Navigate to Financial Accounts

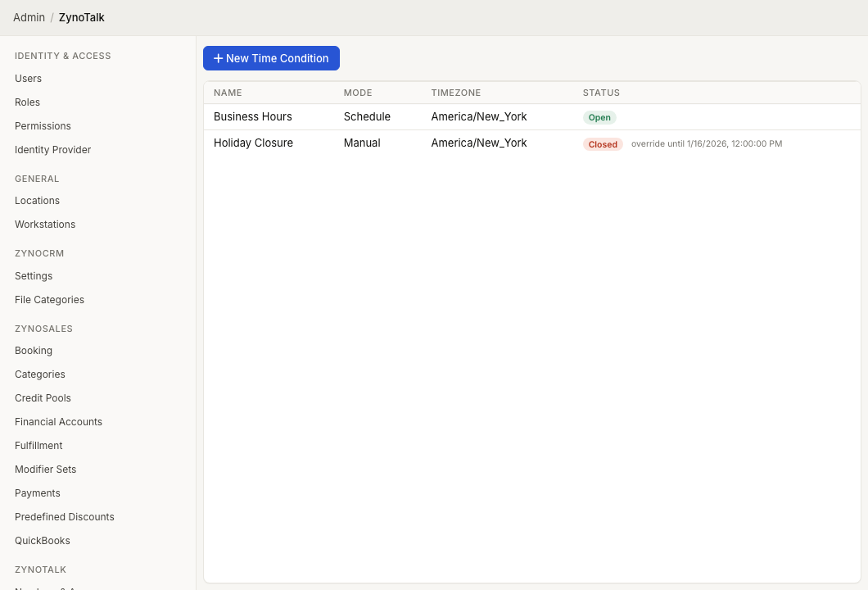tap(58, 422)
